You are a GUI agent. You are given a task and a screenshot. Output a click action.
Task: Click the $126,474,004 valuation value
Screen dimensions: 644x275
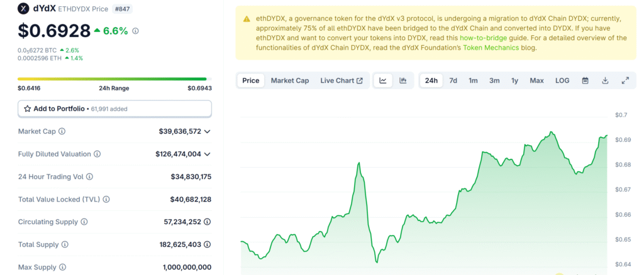(x=178, y=154)
